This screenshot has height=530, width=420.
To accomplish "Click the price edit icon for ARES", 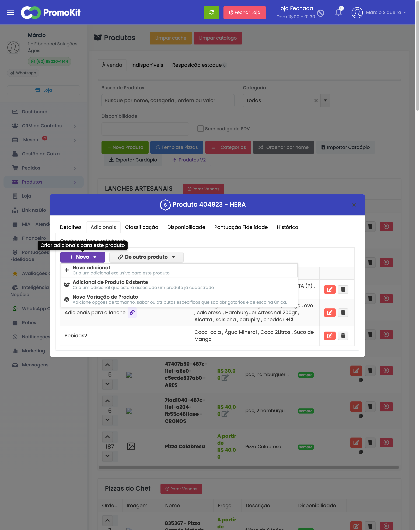I will [225, 378].
